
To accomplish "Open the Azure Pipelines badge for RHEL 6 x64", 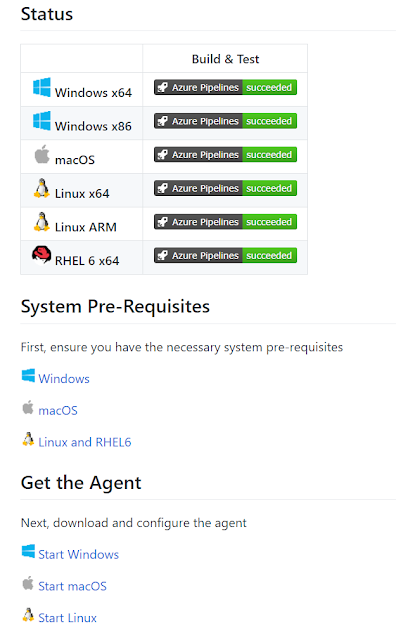I will [x=225, y=256].
